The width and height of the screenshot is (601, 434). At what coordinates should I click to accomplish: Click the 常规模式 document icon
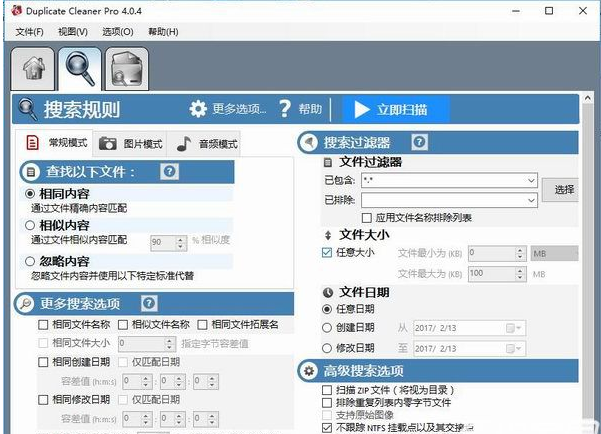[x=32, y=143]
